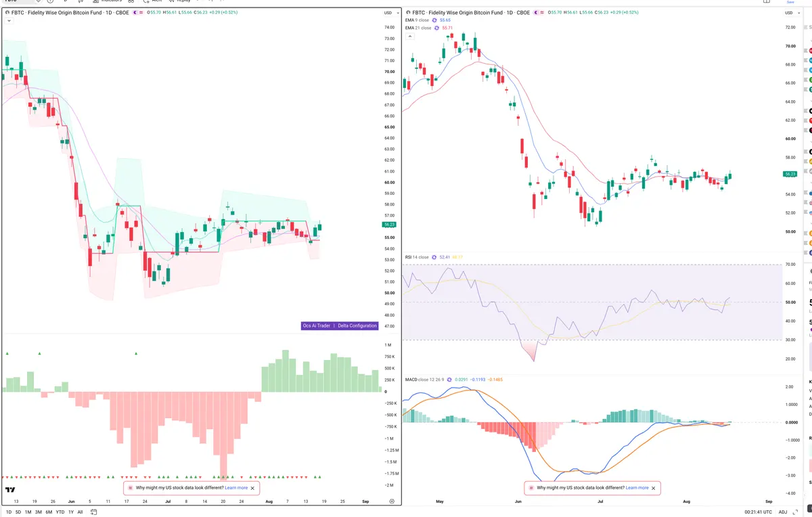Viewport: 812px width, 517px height.
Task: Toggle ADJ adjustment at bottom right
Action: (x=783, y=512)
